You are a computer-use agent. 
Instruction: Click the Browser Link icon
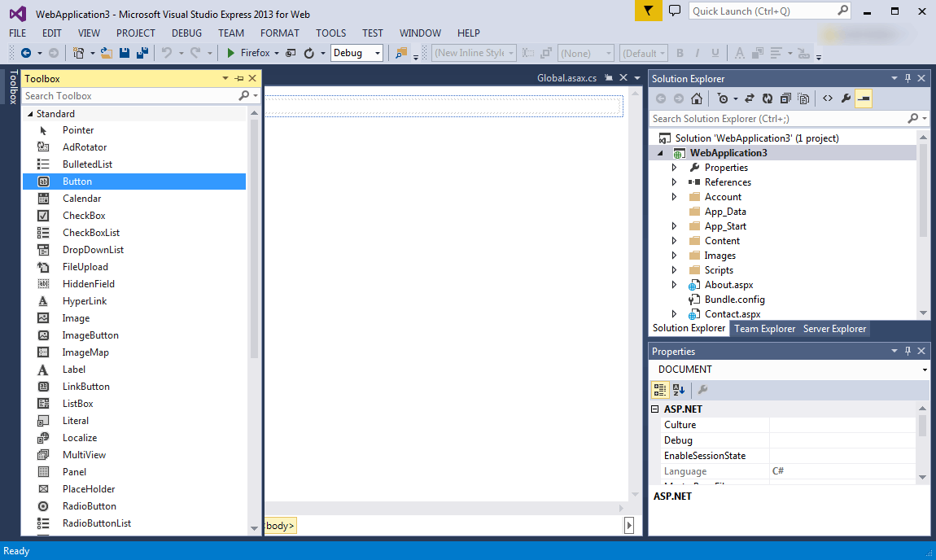point(291,53)
